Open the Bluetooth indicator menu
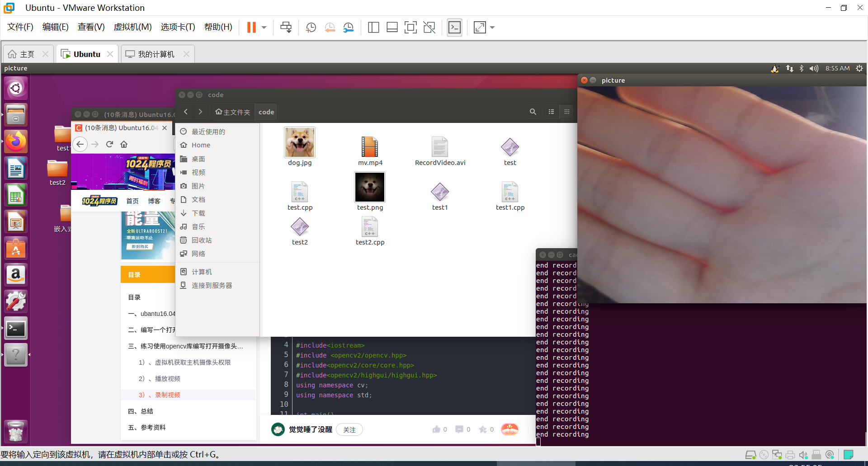The image size is (868, 466). click(802, 68)
